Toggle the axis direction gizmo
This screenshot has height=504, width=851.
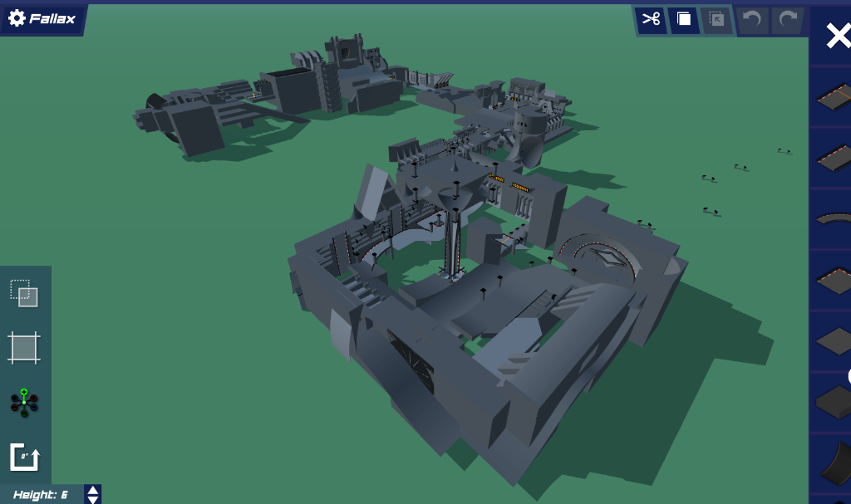tap(24, 402)
